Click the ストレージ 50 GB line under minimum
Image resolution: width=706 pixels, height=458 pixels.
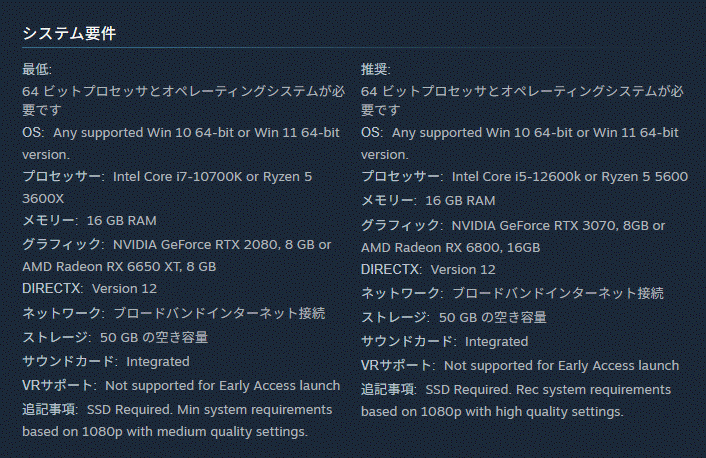pyautogui.click(x=115, y=337)
